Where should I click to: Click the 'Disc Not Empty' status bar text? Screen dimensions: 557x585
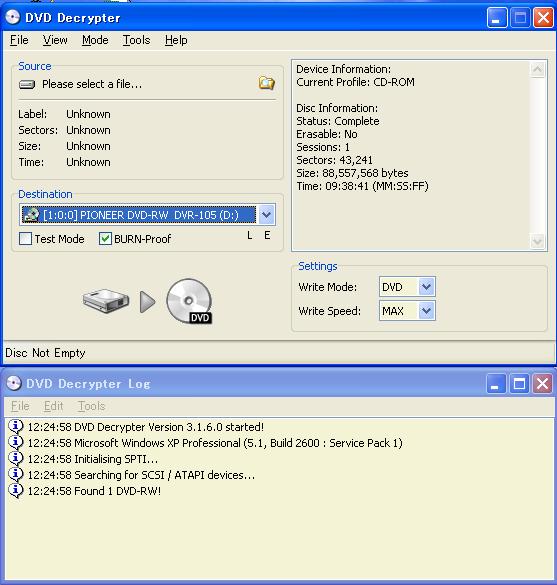[45, 353]
